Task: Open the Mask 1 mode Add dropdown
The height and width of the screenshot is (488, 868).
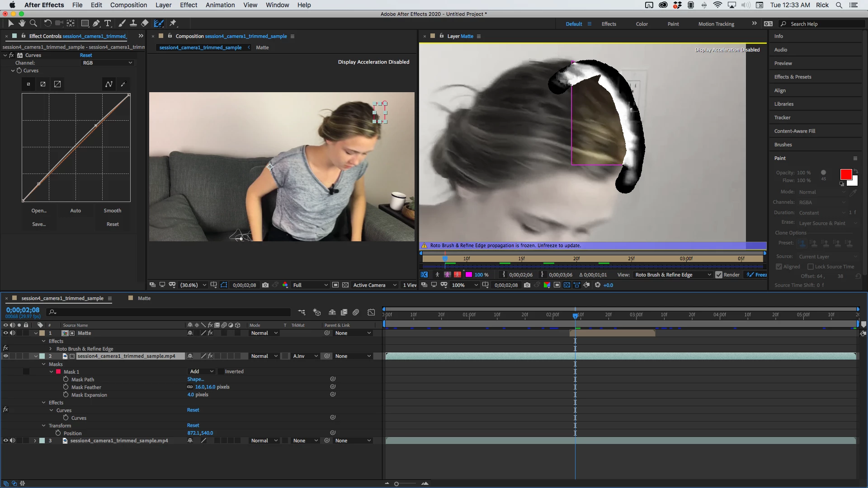Action: click(201, 371)
